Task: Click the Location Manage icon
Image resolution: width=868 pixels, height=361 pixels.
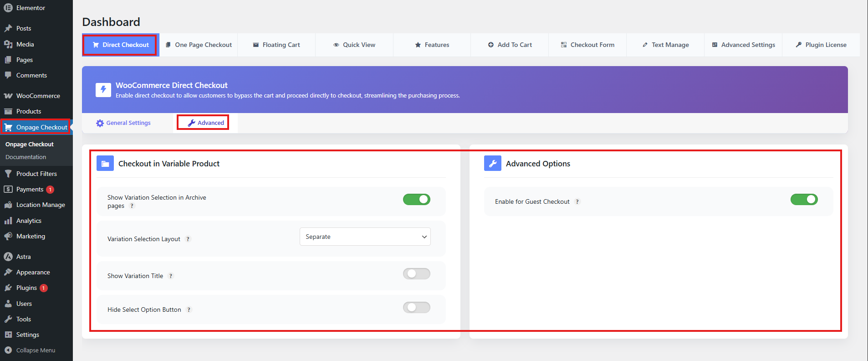Action: coord(8,205)
